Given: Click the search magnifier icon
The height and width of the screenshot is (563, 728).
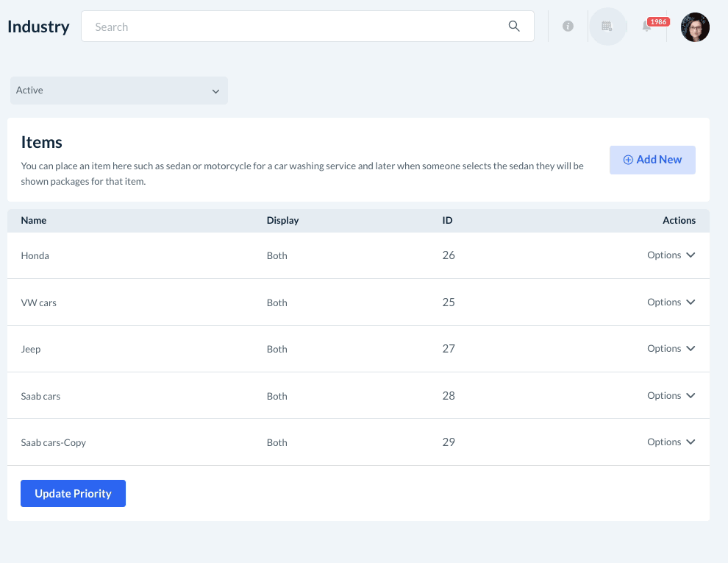Looking at the screenshot, I should pyautogui.click(x=514, y=26).
